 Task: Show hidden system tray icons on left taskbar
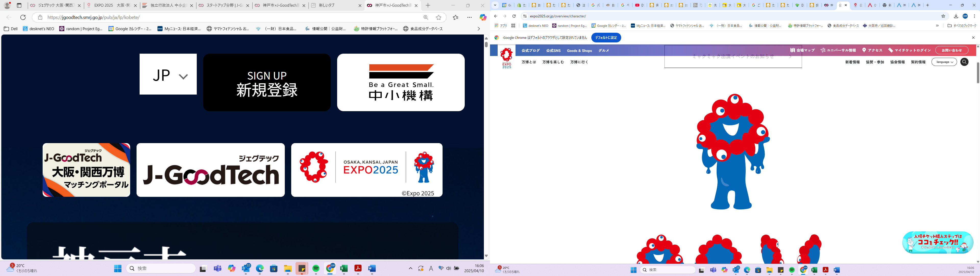(410, 268)
